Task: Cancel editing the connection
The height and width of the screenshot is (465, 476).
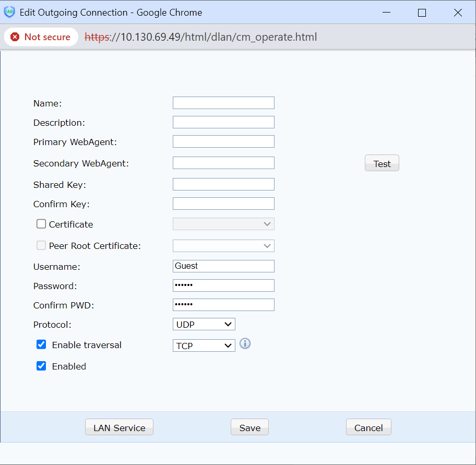Action: pyautogui.click(x=368, y=427)
